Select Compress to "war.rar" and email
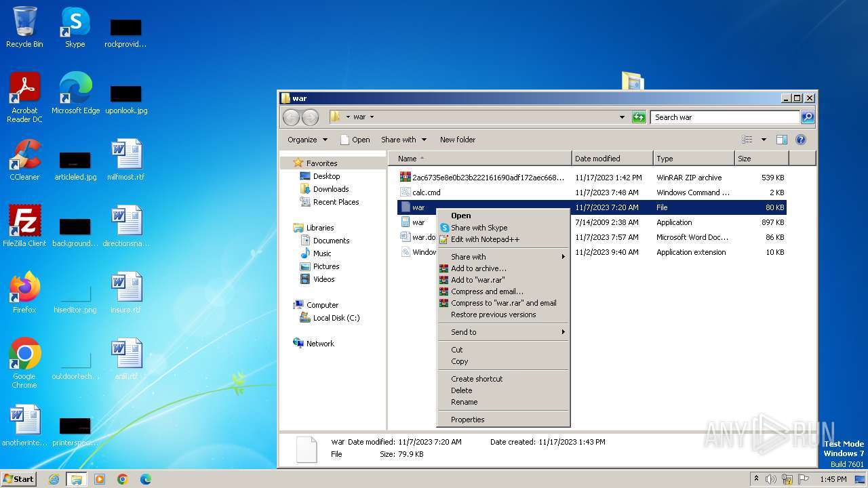Viewport: 868px width, 488px height. click(502, 303)
